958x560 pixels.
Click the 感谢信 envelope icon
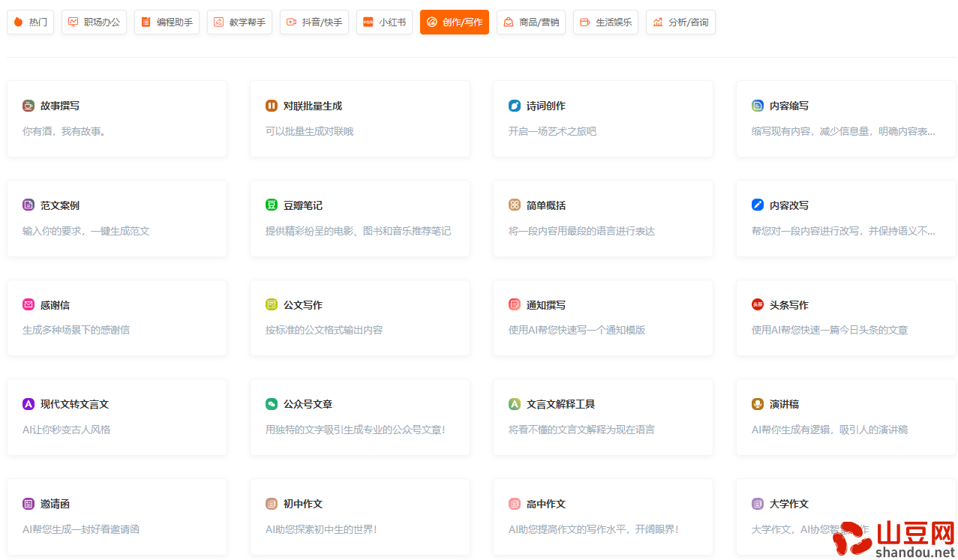[x=29, y=304]
